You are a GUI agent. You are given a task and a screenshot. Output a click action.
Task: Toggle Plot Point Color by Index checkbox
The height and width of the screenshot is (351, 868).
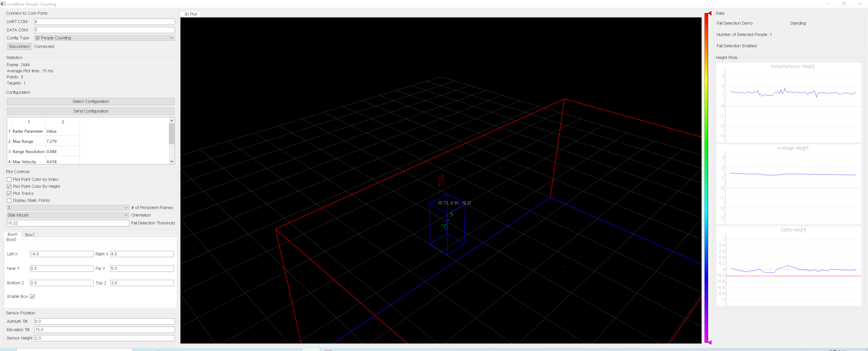point(9,179)
